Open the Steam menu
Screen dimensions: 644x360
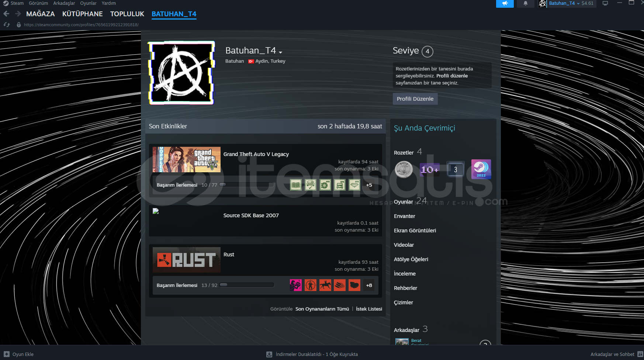coord(17,3)
